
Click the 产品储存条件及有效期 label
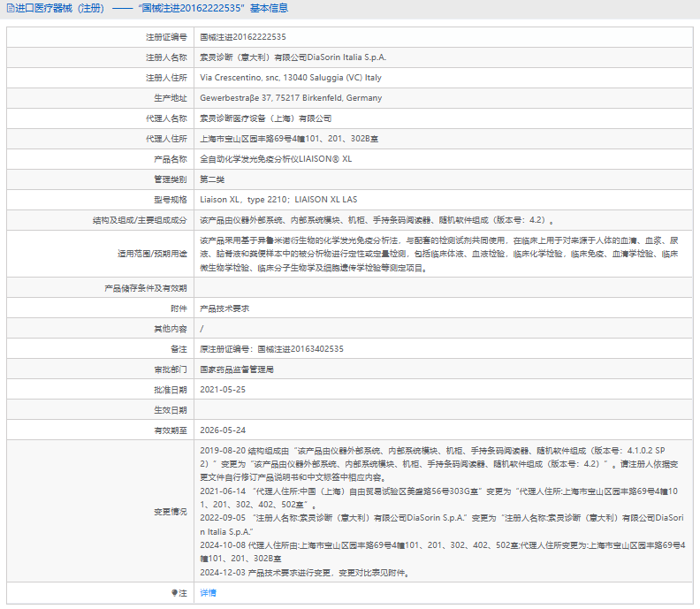[x=146, y=288]
